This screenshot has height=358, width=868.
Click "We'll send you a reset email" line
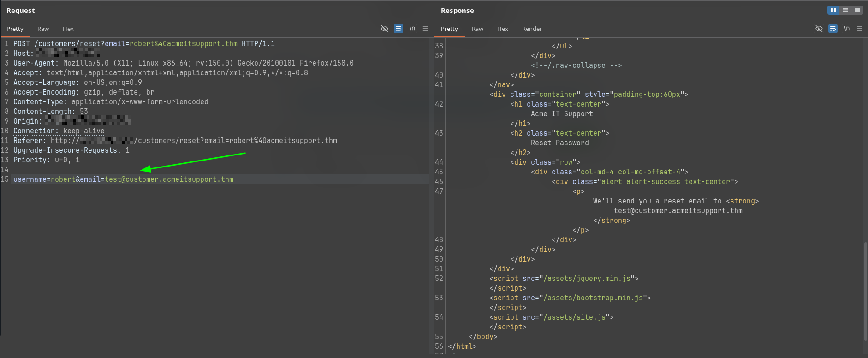pyautogui.click(x=676, y=201)
